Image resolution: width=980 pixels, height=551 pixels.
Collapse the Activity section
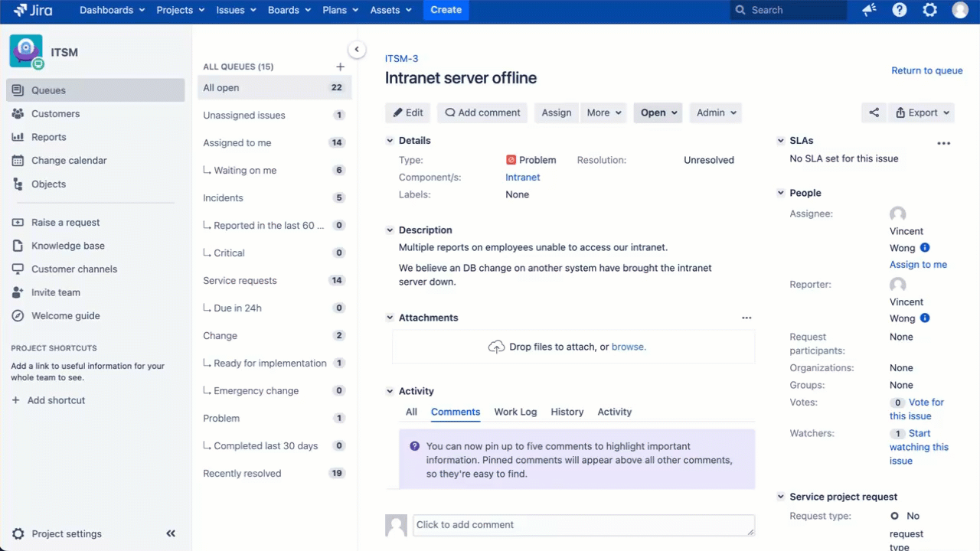pyautogui.click(x=390, y=391)
